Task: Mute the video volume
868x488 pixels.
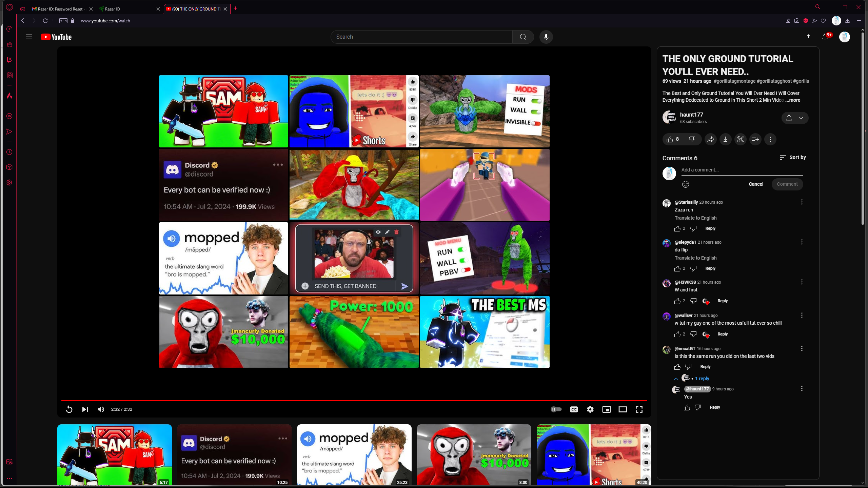Action: click(x=101, y=409)
